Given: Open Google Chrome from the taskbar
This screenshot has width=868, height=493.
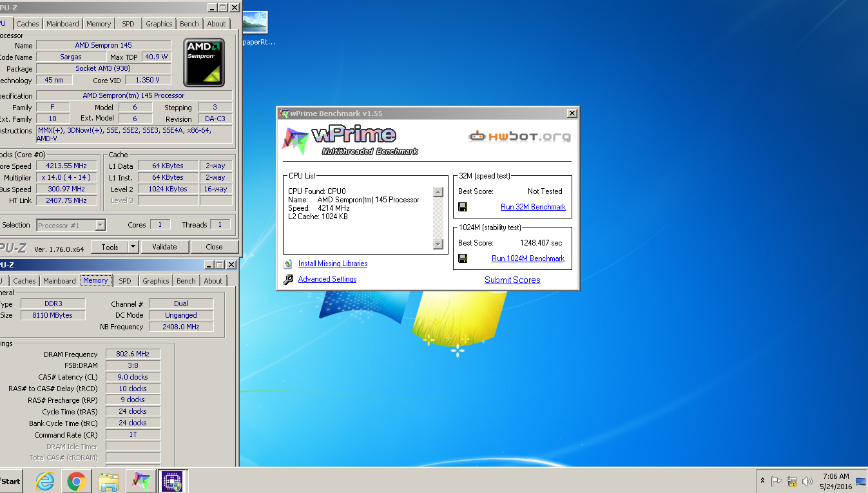Looking at the screenshot, I should tap(77, 481).
